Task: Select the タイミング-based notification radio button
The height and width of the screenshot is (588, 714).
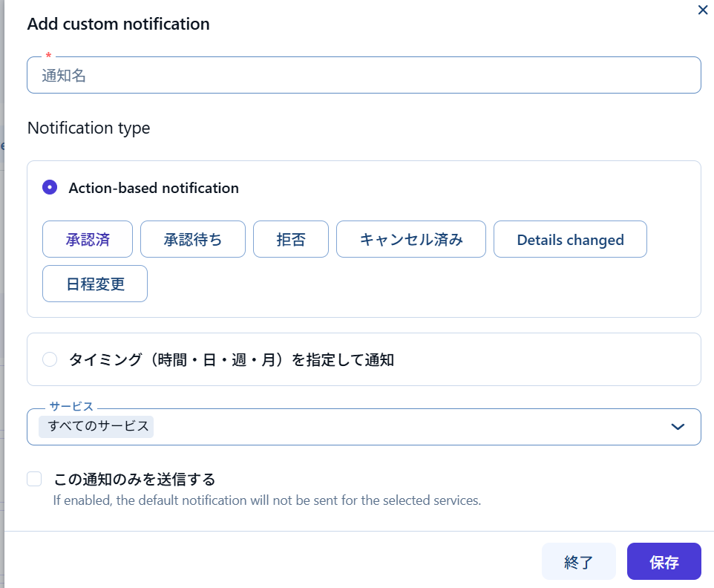Action: [50, 359]
